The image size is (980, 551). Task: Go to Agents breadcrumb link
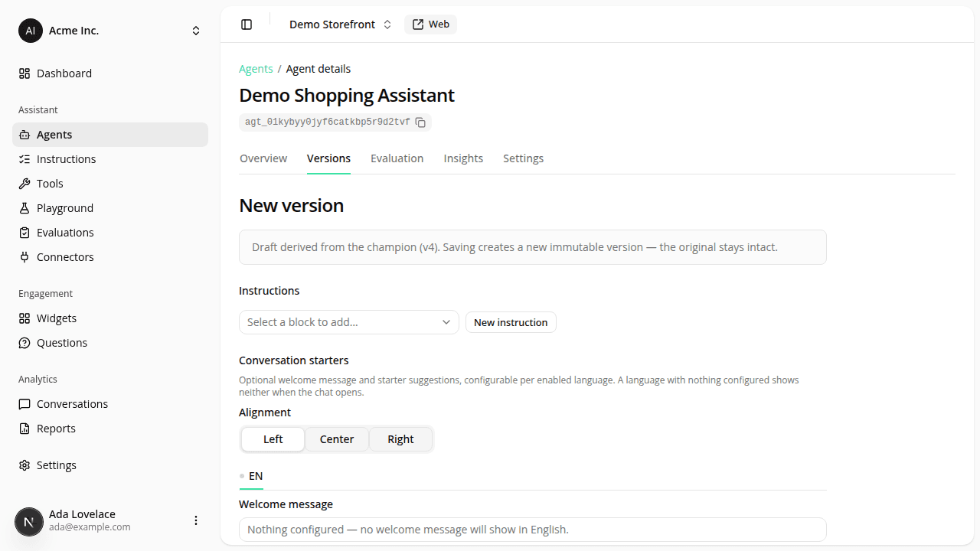(x=256, y=69)
